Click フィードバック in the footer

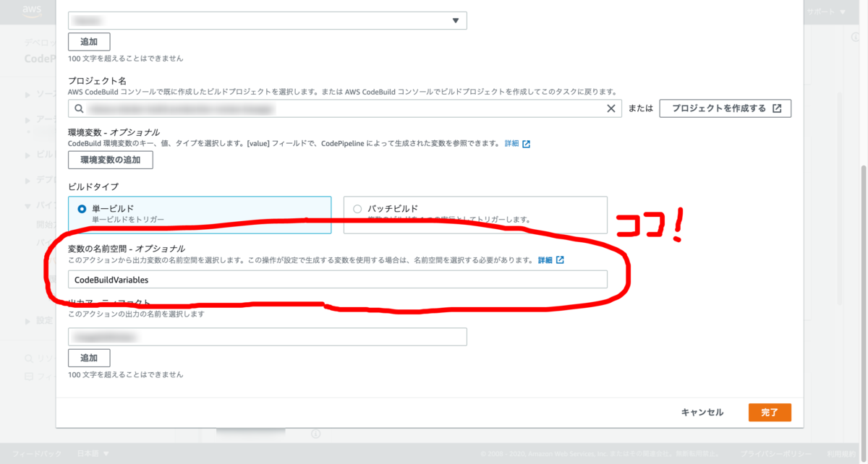click(38, 453)
